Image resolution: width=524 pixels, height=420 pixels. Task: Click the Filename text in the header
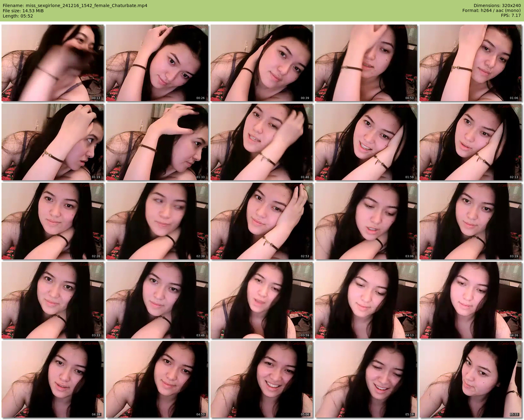coord(75,6)
